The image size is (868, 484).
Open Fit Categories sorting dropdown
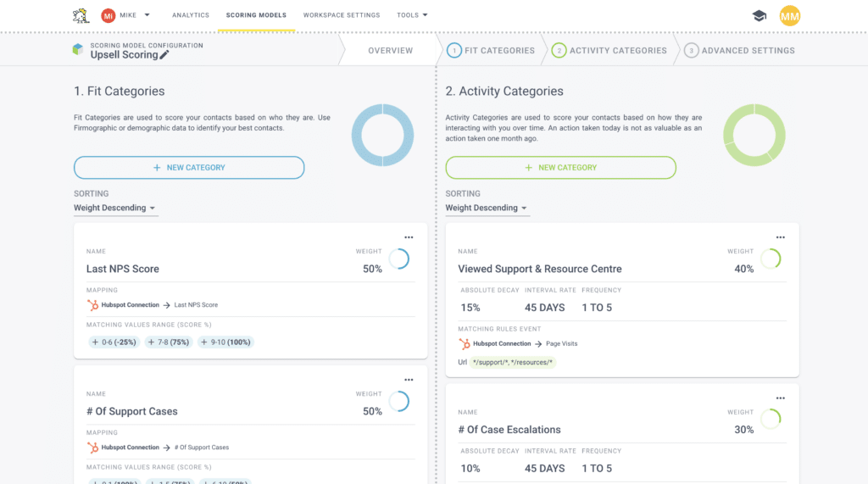115,209
